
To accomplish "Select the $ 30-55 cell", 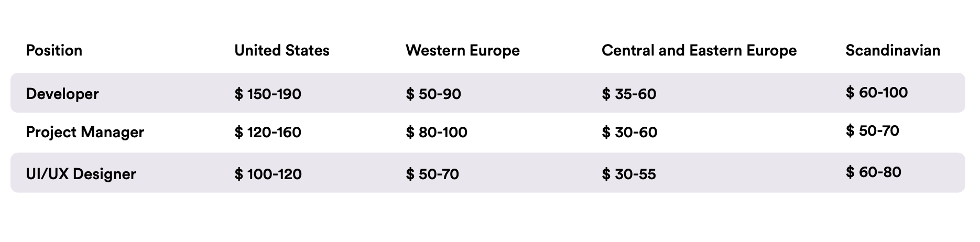I will point(629,174).
